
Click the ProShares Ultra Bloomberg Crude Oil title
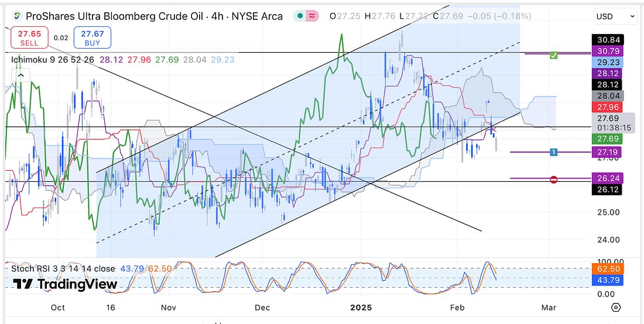click(154, 16)
